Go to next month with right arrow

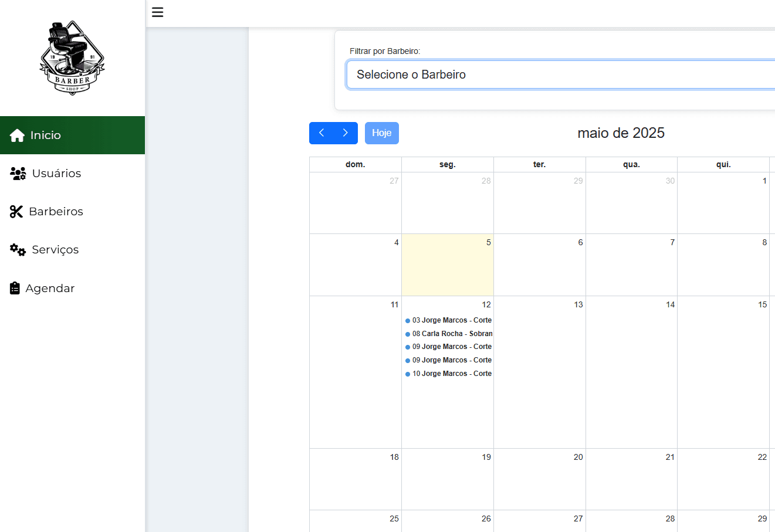tap(346, 133)
